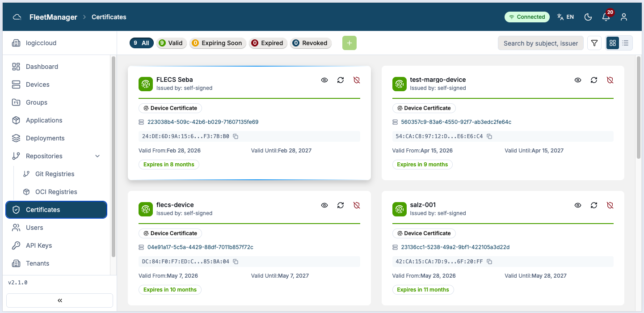This screenshot has height=313, width=644.
Task: Copy the salz-001 fingerprint hash
Action: (489, 262)
